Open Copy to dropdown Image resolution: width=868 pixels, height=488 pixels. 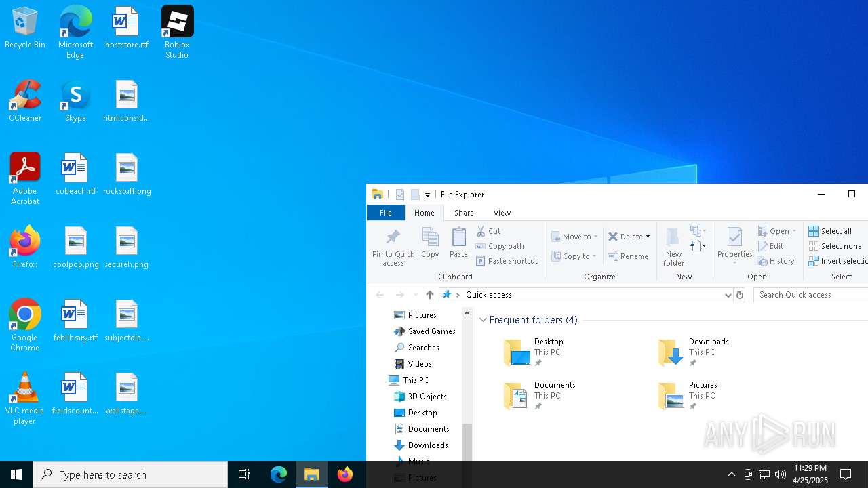pos(574,256)
